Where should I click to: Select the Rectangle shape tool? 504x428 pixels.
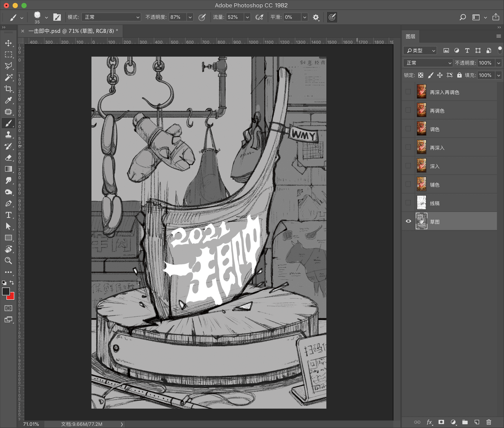(8, 238)
